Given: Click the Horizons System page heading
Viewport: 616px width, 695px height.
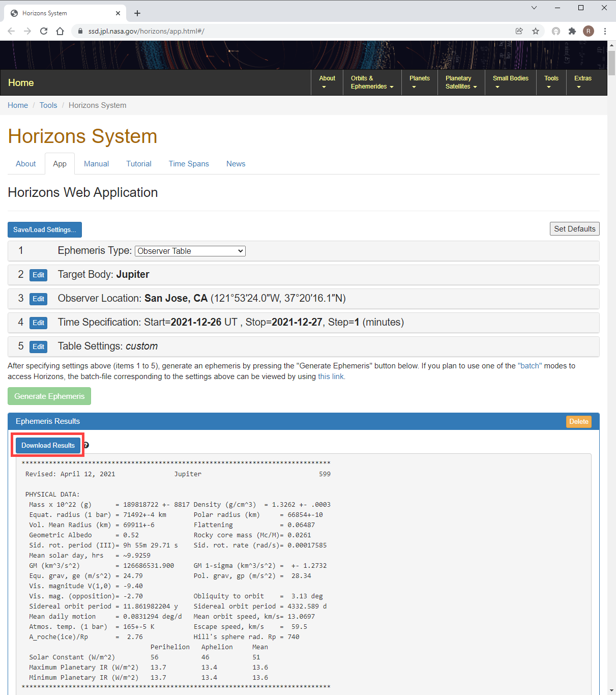Looking at the screenshot, I should pos(82,136).
